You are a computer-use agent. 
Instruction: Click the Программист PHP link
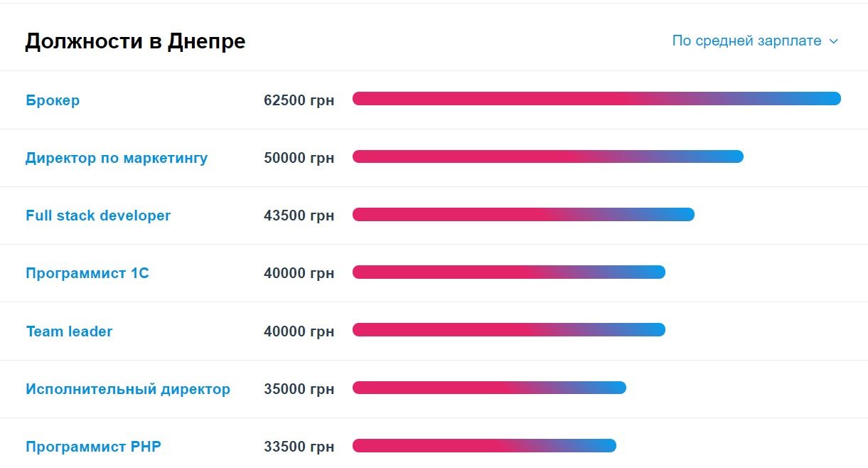click(93, 447)
